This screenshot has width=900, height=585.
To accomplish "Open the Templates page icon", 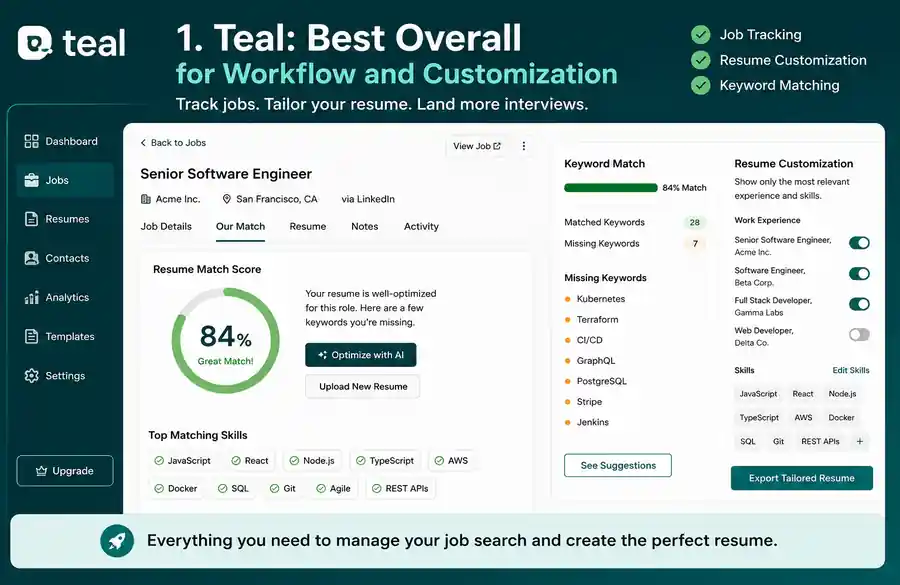I will 32,336.
